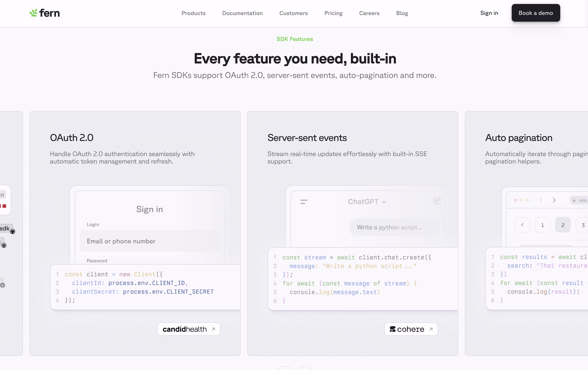The width and height of the screenshot is (588, 370).
Task: Click the green window dot in browser mockup
Action: (x=527, y=200)
